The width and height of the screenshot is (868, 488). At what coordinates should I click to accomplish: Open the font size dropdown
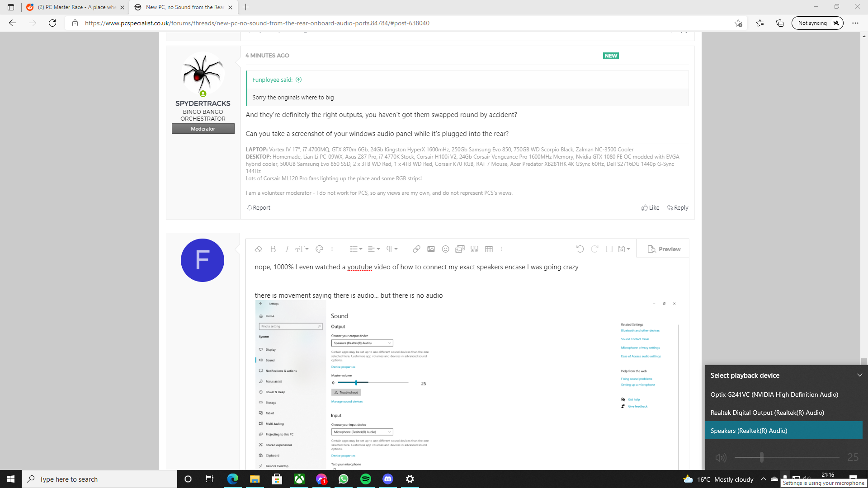(302, 249)
